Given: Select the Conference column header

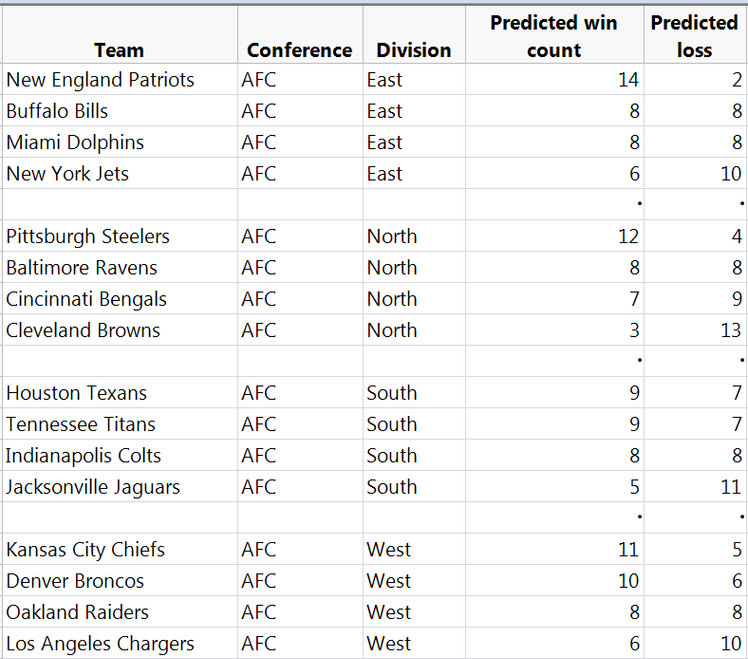Looking at the screenshot, I should (x=299, y=50).
